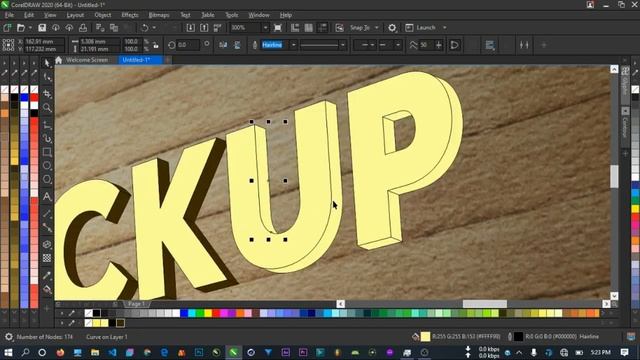
Task: Open the zoom level dropdown
Action: pos(265,27)
